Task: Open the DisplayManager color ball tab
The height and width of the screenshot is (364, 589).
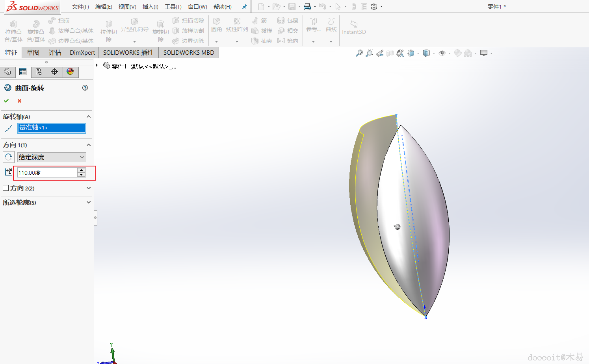Action: point(70,72)
